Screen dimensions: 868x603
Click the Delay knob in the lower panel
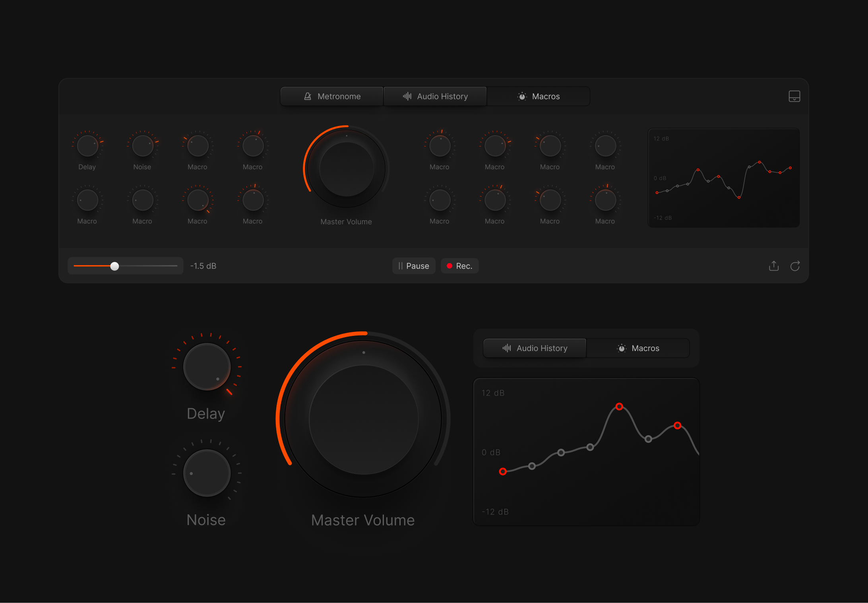click(206, 366)
